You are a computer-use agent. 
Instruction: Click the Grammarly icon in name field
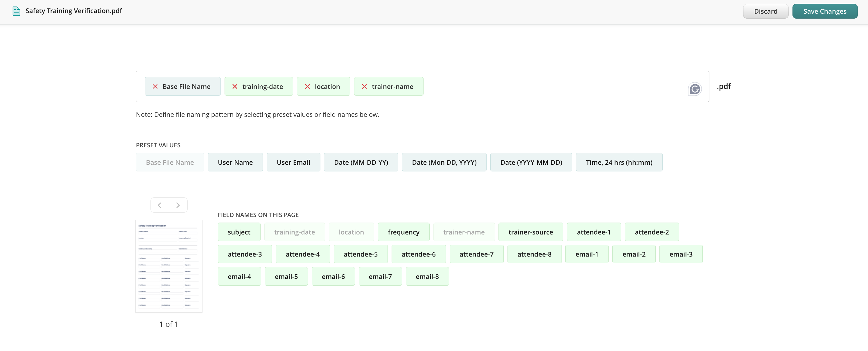pos(695,89)
